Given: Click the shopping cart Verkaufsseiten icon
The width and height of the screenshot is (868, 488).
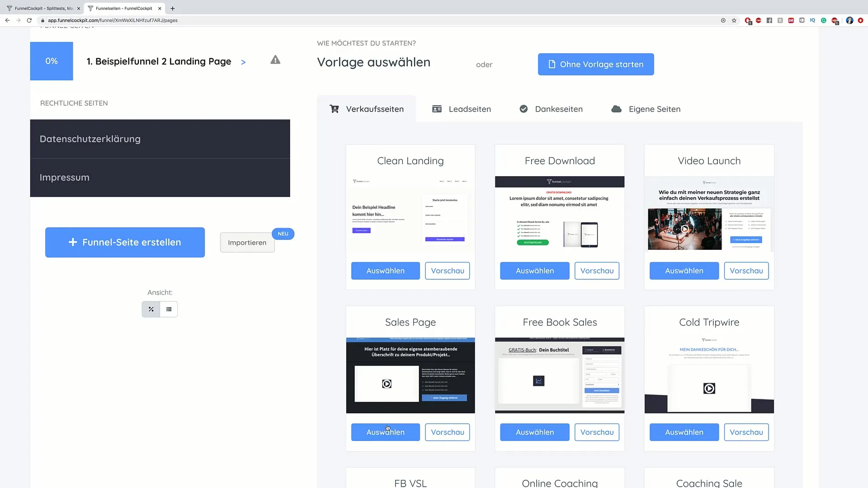Looking at the screenshot, I should point(335,108).
